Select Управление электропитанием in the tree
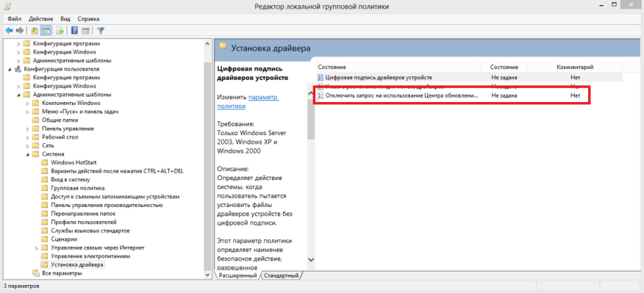This screenshot has height=293, width=644. 90,256
